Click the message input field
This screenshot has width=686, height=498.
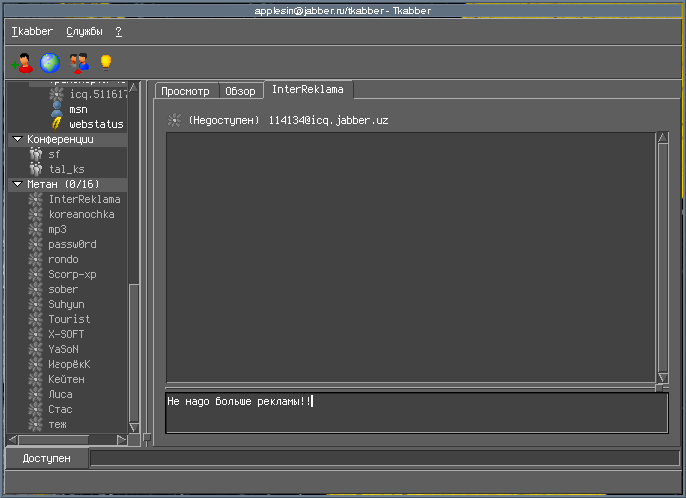tap(416, 412)
